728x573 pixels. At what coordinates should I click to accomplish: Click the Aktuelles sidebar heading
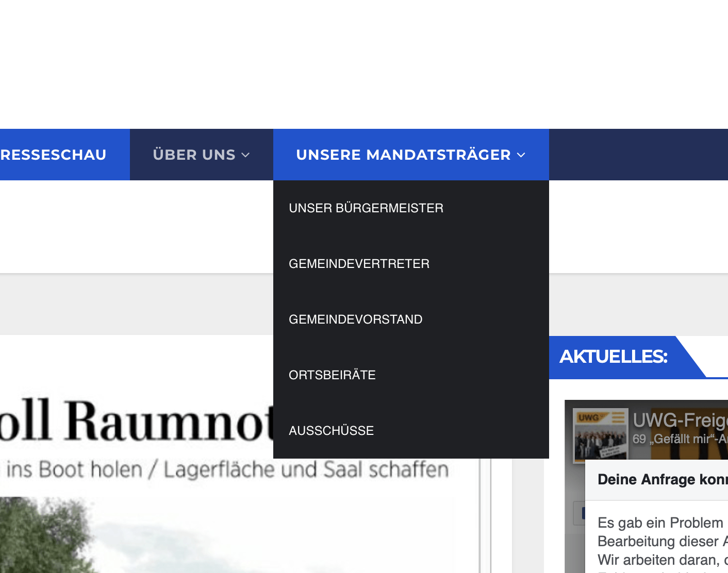coord(614,357)
